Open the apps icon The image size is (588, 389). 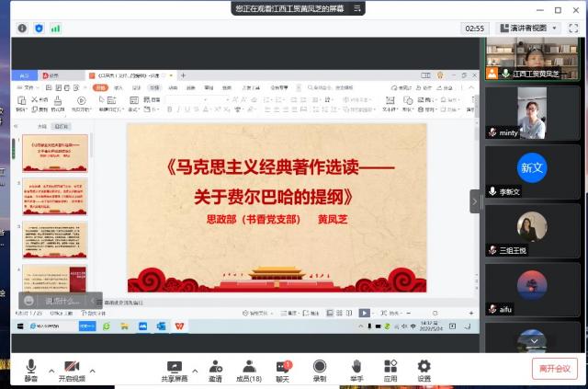[x=390, y=368]
